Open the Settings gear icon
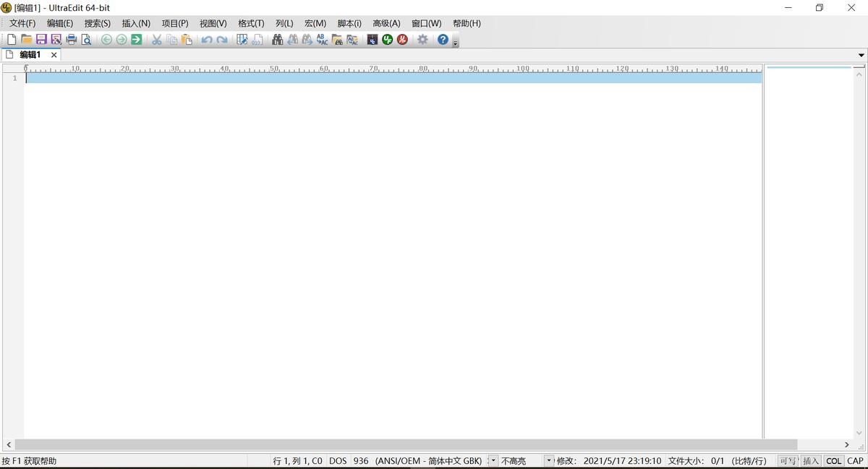Viewport: 868px width, 469px height. tap(422, 40)
